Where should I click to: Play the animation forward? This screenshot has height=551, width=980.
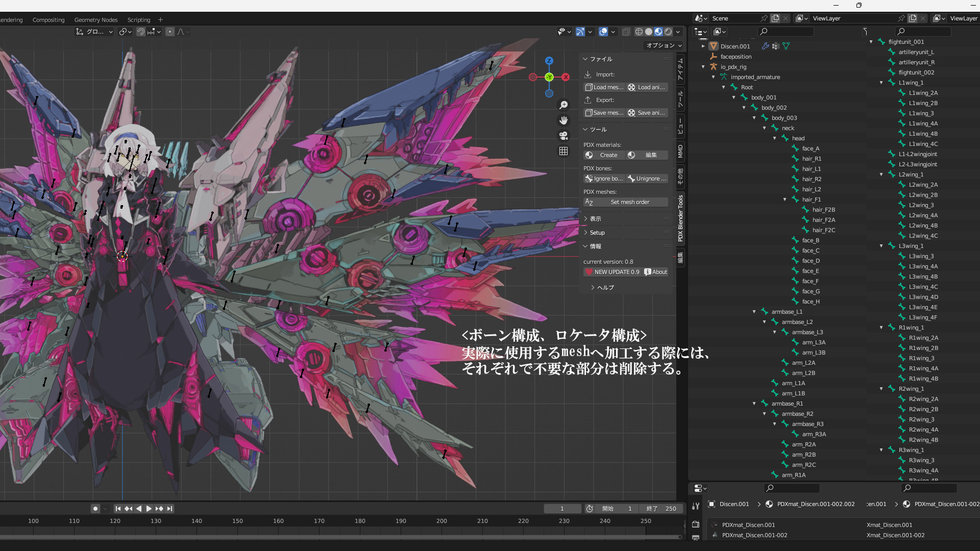pos(149,509)
